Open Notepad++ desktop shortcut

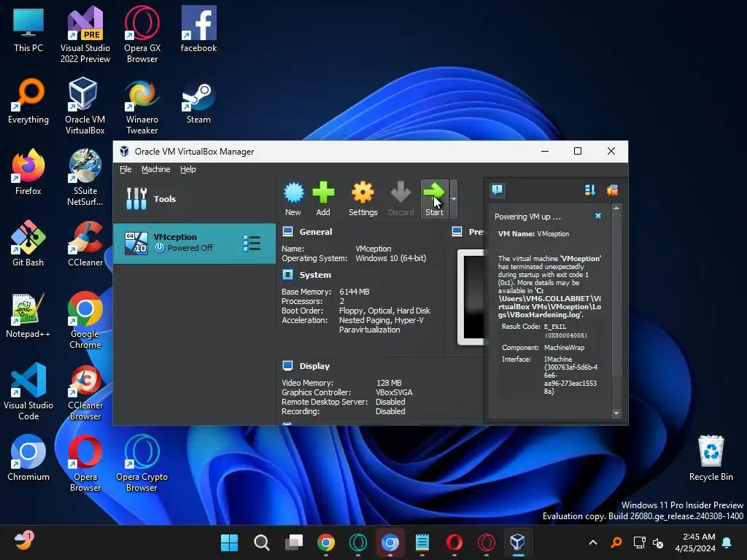point(28,315)
